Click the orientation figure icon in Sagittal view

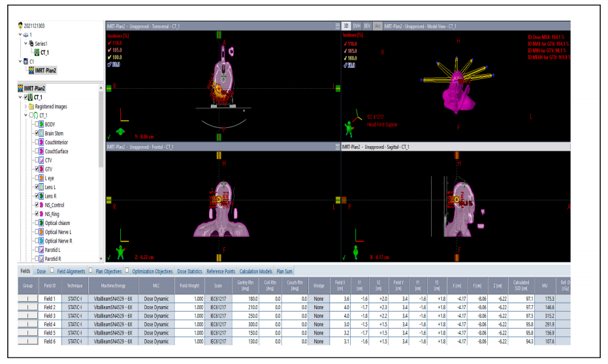(355, 251)
